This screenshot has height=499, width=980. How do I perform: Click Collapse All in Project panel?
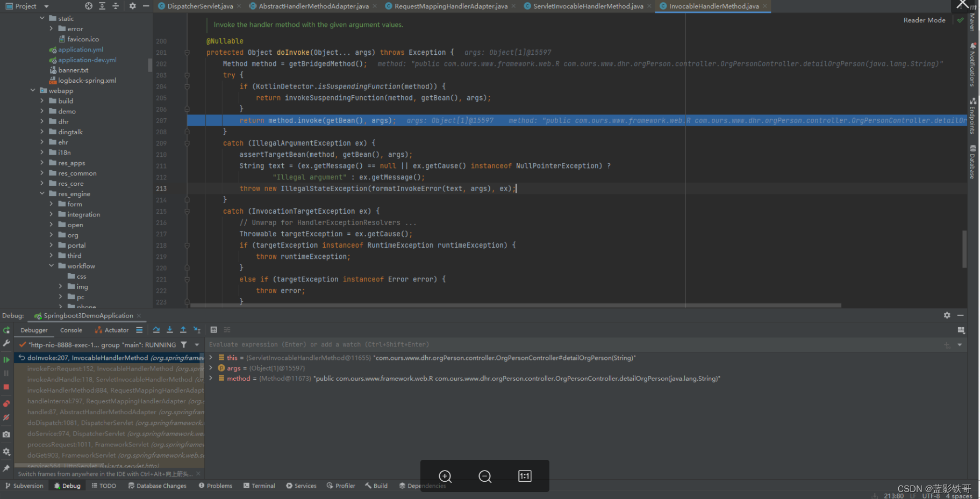coord(116,6)
